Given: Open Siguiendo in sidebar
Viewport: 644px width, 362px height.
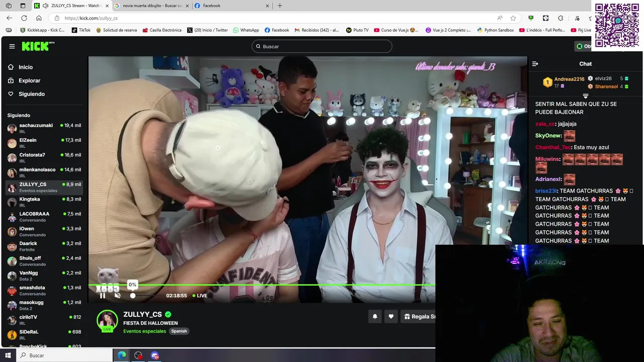Looking at the screenshot, I should [x=31, y=94].
